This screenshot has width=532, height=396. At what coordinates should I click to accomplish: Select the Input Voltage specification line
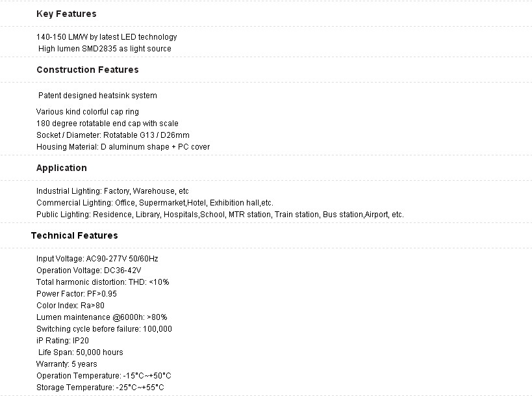coord(97,259)
